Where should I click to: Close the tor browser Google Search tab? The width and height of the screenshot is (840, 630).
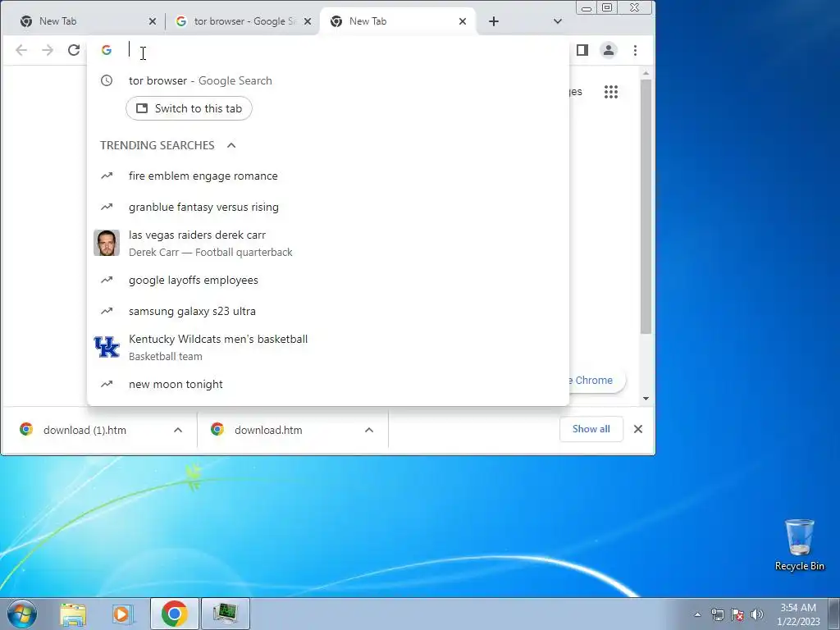(308, 21)
